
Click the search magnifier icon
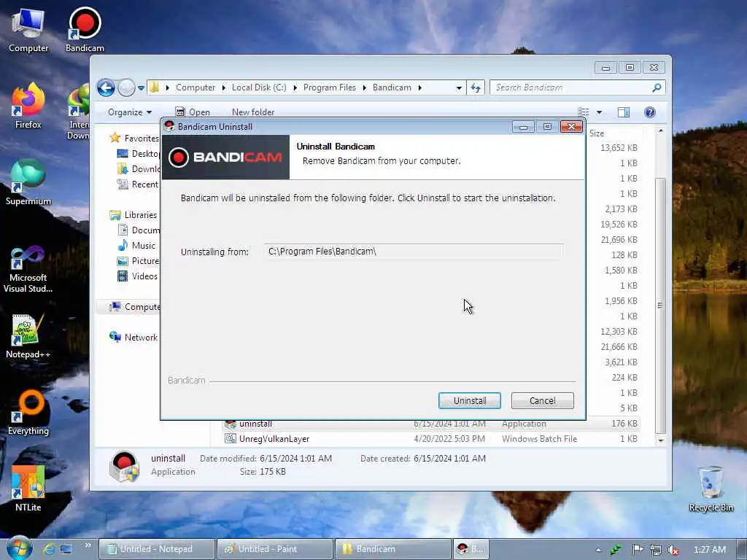pyautogui.click(x=657, y=87)
